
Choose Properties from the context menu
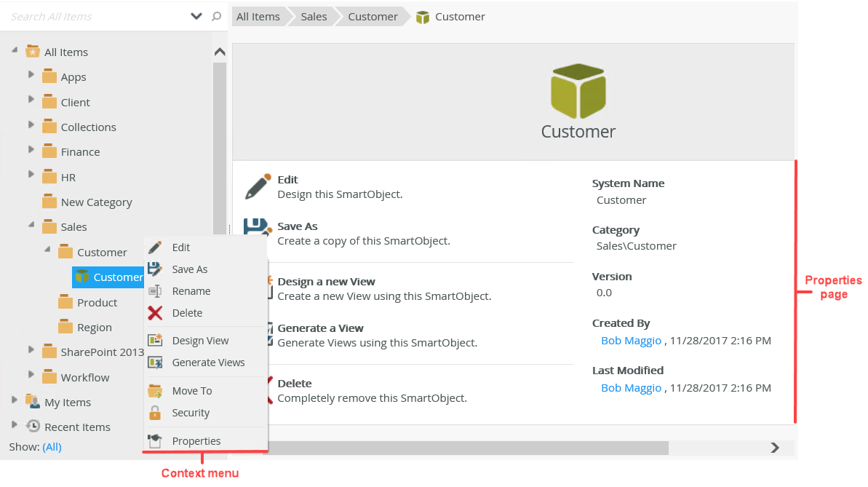(x=196, y=441)
